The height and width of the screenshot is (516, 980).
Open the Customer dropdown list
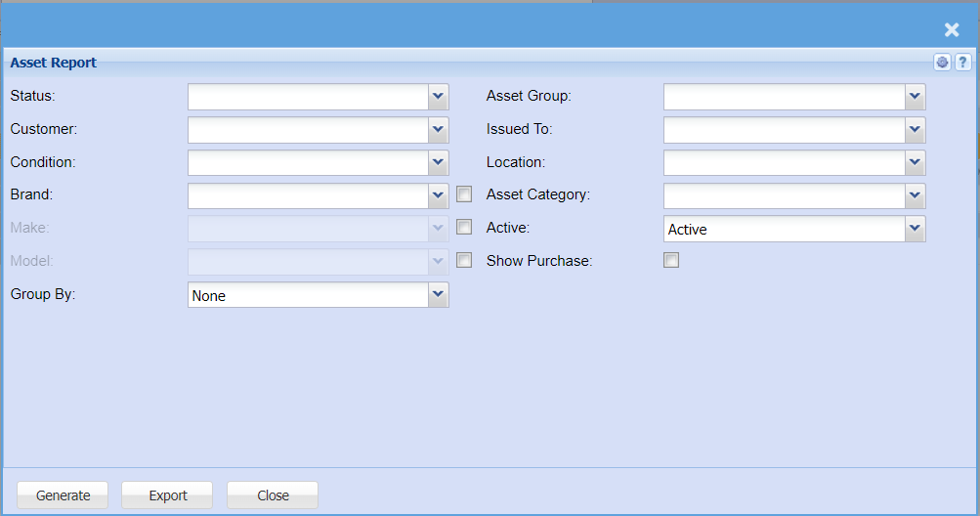tap(438, 130)
